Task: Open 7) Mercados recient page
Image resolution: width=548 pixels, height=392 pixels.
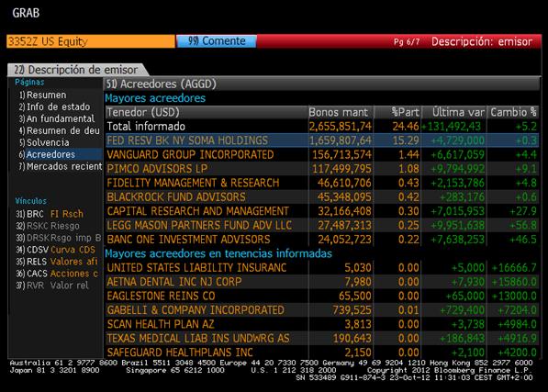Action: pyautogui.click(x=60, y=166)
